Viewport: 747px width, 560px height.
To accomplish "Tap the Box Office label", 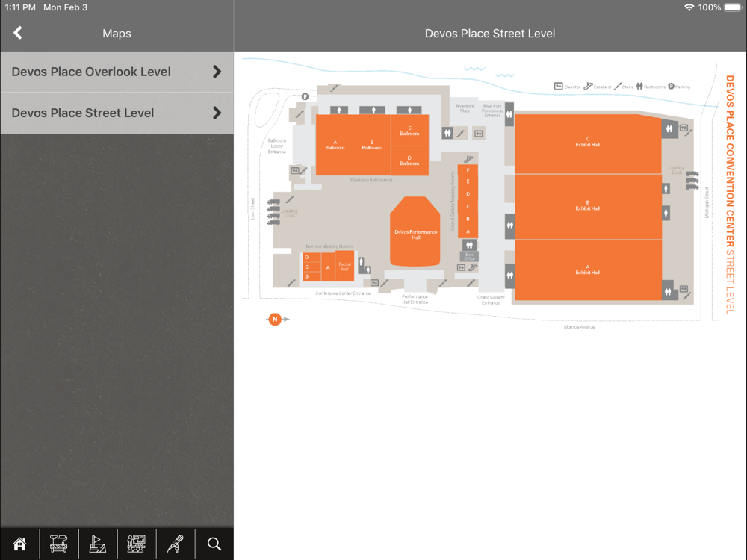I will click(x=469, y=256).
